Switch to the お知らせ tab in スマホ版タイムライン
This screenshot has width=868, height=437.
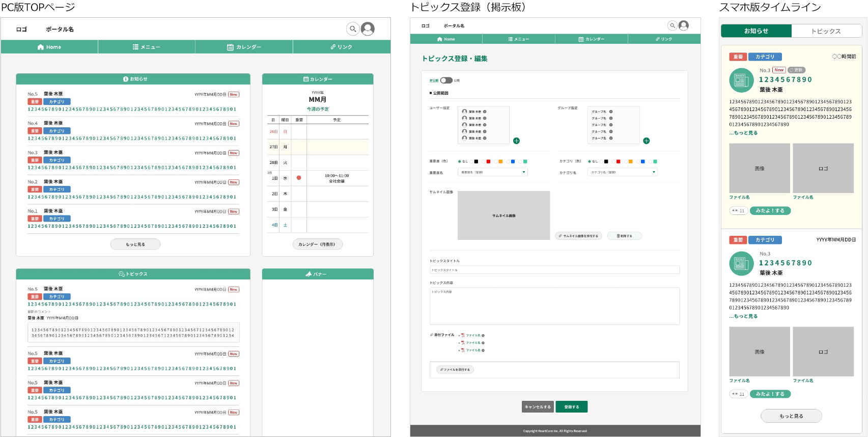756,31
